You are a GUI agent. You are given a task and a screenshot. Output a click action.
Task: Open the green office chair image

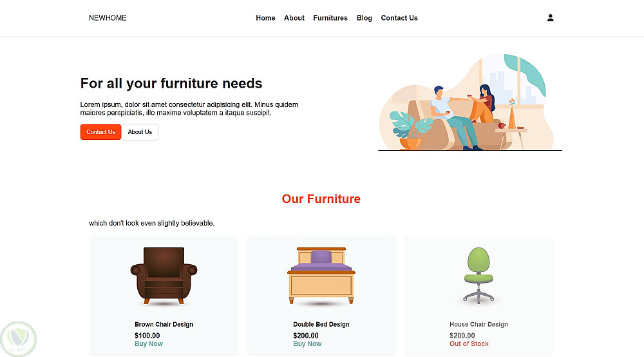click(478, 276)
